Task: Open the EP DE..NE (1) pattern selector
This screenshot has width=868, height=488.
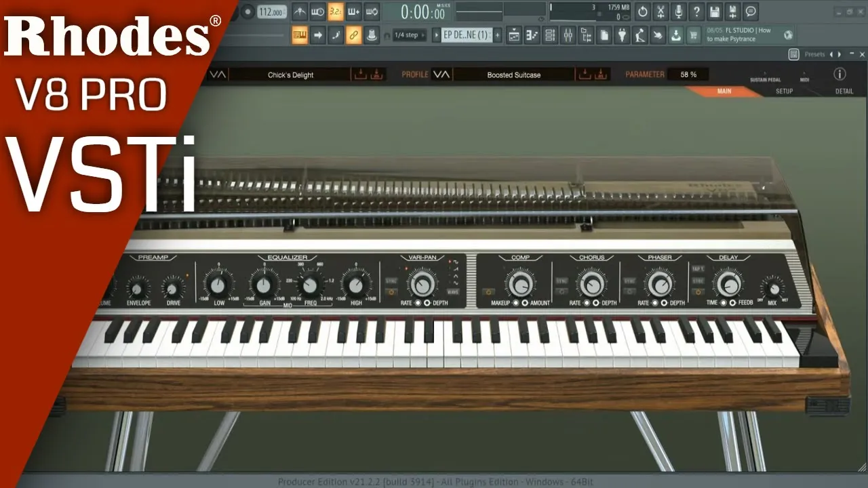Action: pyautogui.click(x=466, y=35)
